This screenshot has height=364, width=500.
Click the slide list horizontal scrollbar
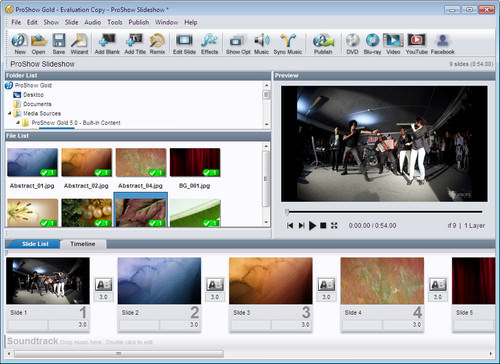tap(119, 353)
